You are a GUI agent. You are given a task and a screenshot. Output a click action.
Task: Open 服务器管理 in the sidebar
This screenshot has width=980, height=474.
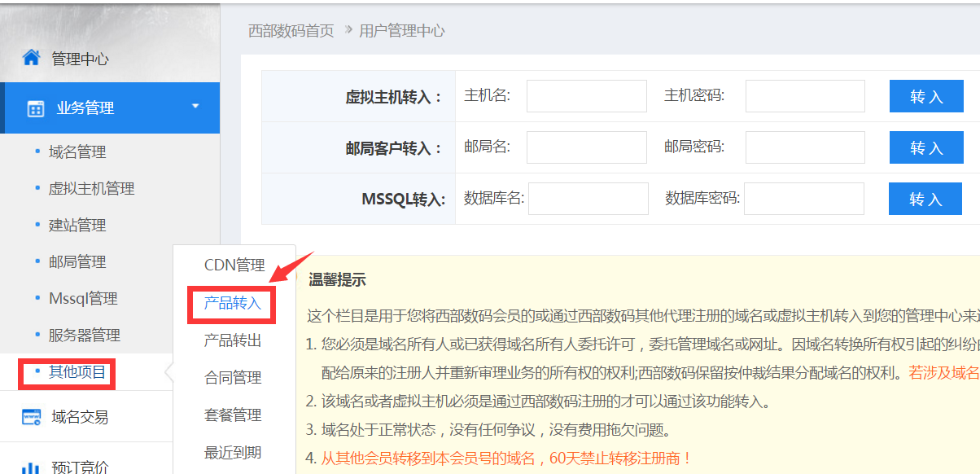click(84, 336)
